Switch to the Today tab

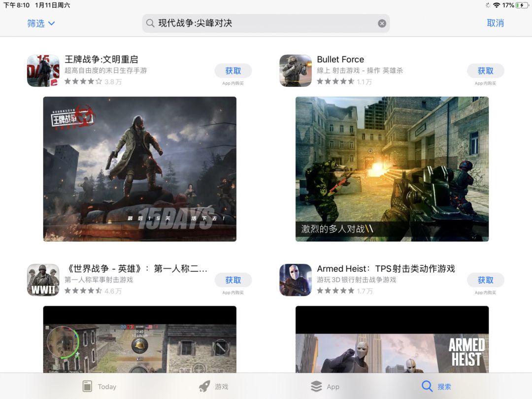coord(100,387)
